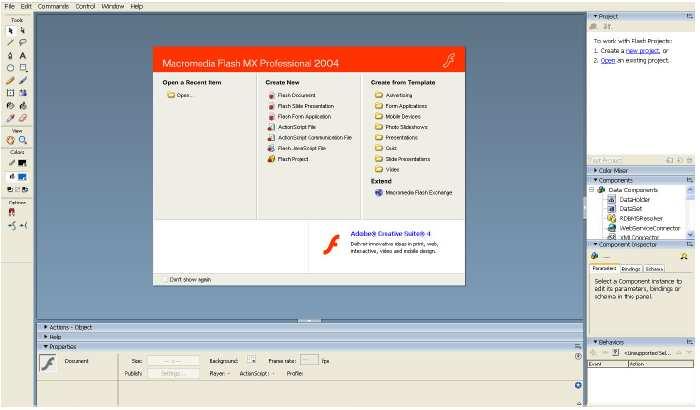Open the Window menu
Image resolution: width=700 pixels, height=410 pixels.
tap(113, 6)
